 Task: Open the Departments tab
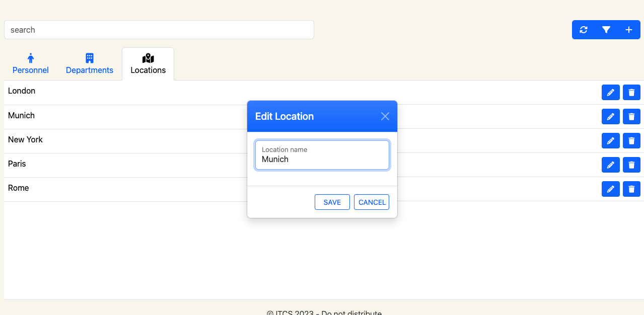(x=90, y=64)
